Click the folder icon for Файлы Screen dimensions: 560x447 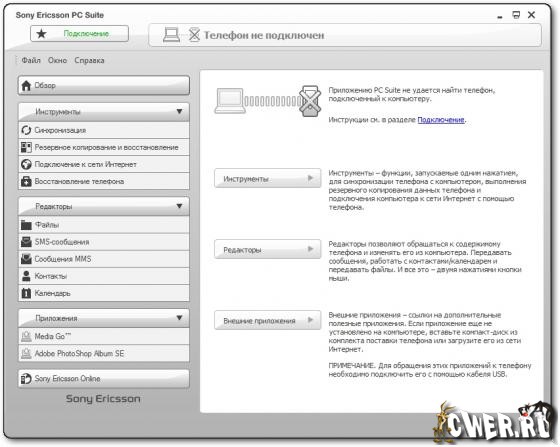point(26,225)
